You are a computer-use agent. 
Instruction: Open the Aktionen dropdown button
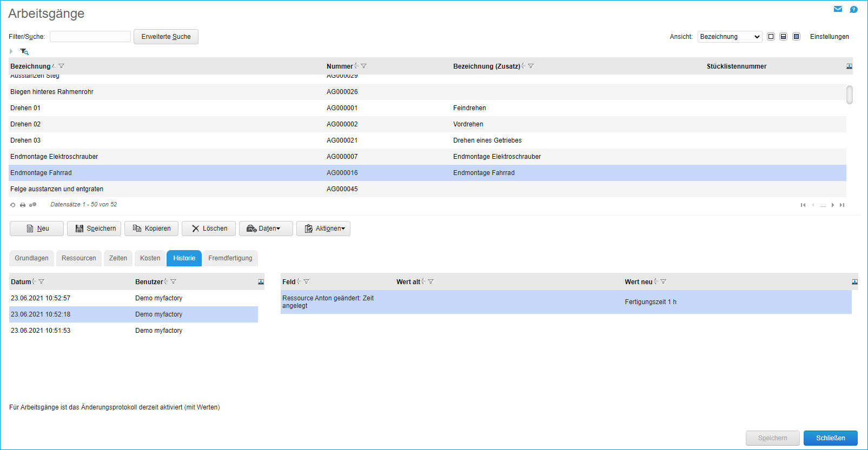point(323,229)
